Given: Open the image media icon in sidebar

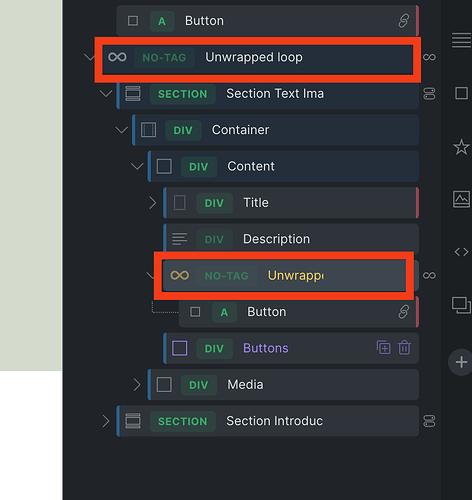Looking at the screenshot, I should pos(461,199).
